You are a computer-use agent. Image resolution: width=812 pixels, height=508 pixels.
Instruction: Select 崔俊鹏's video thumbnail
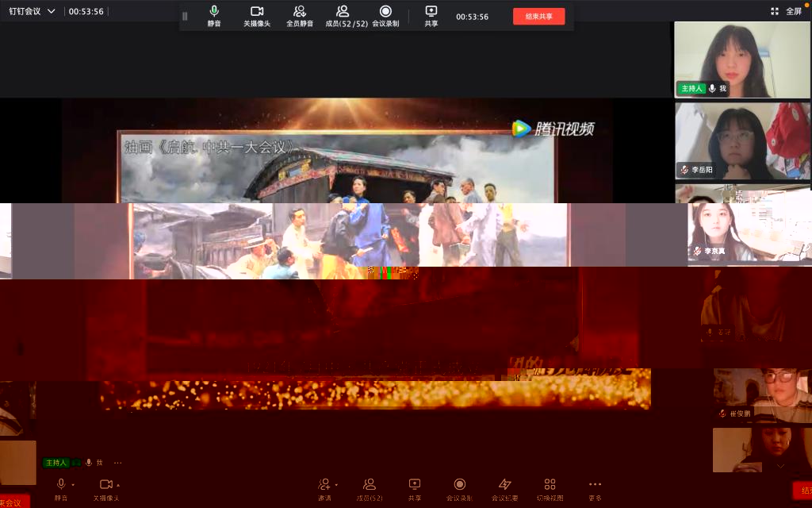point(762,395)
